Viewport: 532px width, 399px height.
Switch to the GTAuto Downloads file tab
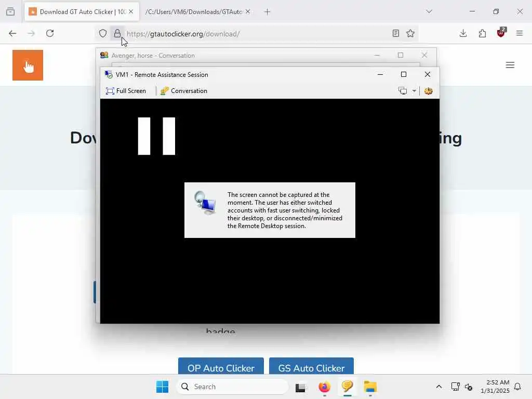pyautogui.click(x=193, y=12)
